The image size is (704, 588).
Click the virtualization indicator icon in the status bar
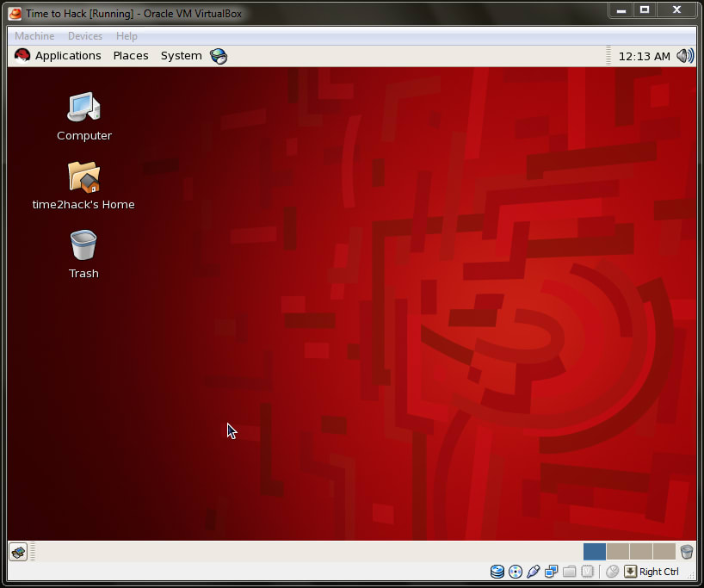coord(587,572)
